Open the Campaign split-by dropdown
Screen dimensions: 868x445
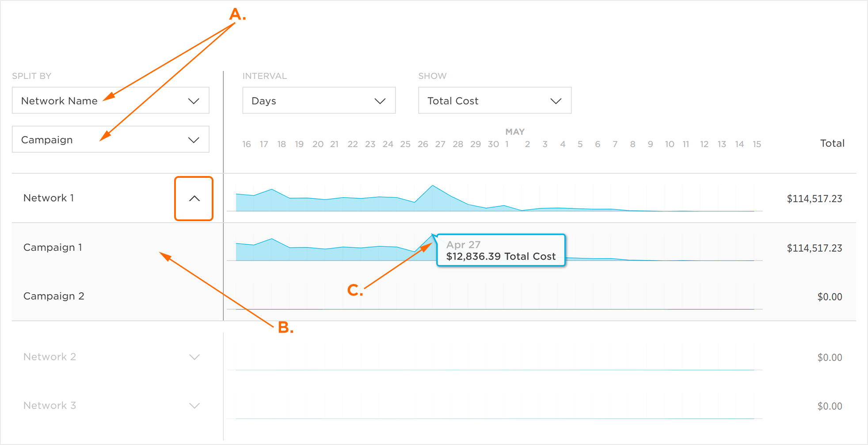pyautogui.click(x=110, y=140)
